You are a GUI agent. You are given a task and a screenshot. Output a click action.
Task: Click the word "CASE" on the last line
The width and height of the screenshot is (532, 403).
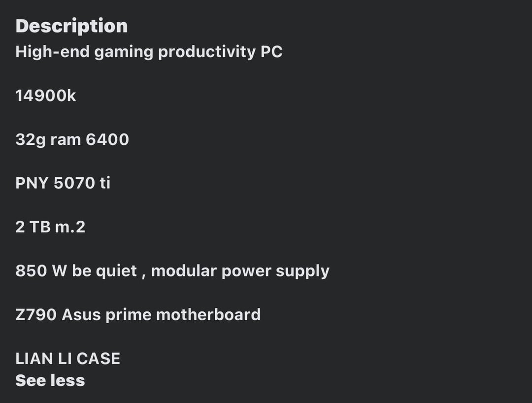(98, 358)
